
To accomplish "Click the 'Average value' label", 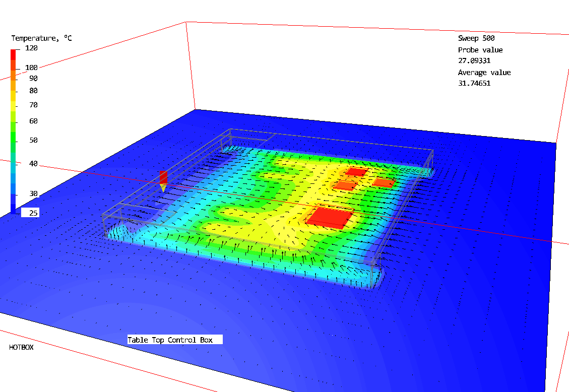I will tap(484, 73).
